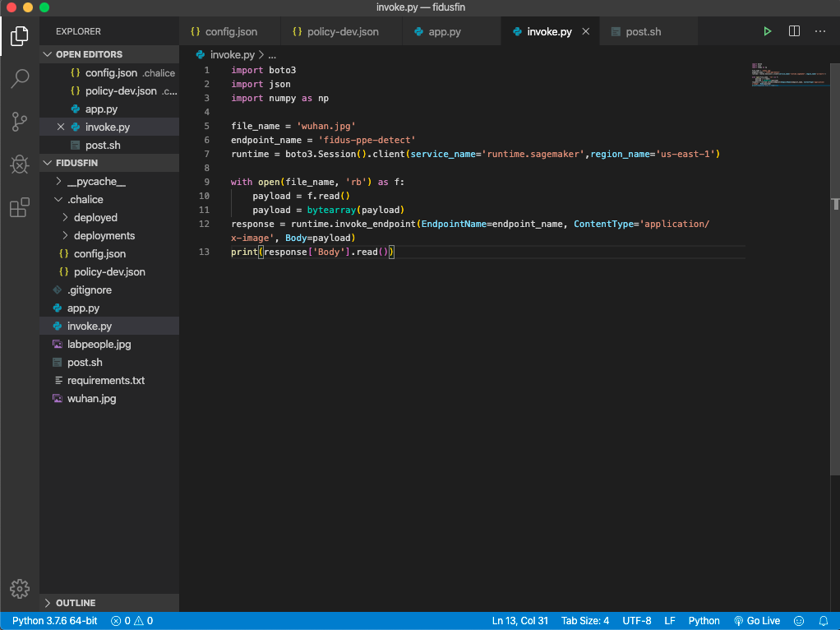840x630 pixels.
Task: Change Tab Size: 4 setting
Action: pyautogui.click(x=585, y=621)
